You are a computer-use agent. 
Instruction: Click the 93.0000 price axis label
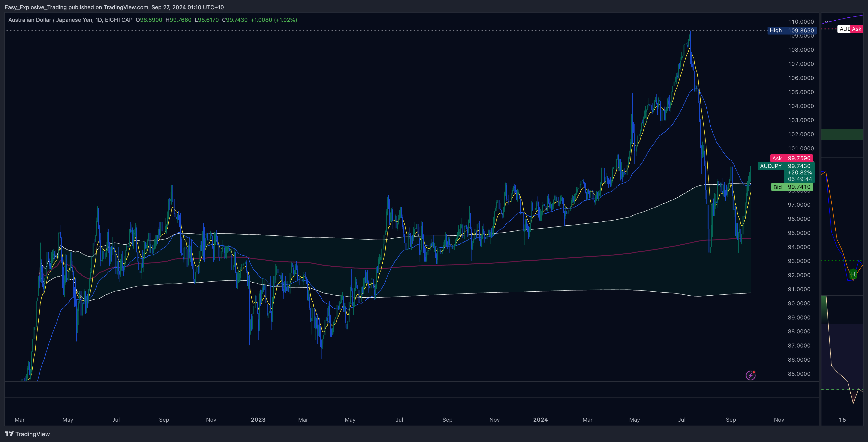(799, 261)
